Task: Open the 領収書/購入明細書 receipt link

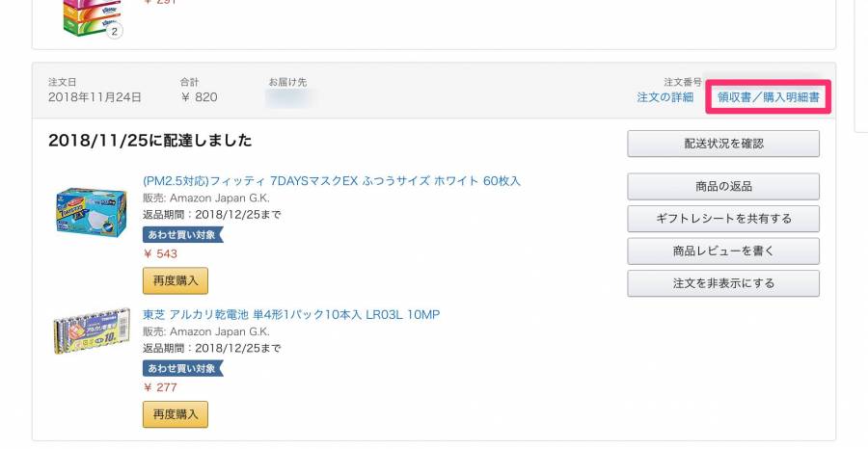Action: [769, 97]
